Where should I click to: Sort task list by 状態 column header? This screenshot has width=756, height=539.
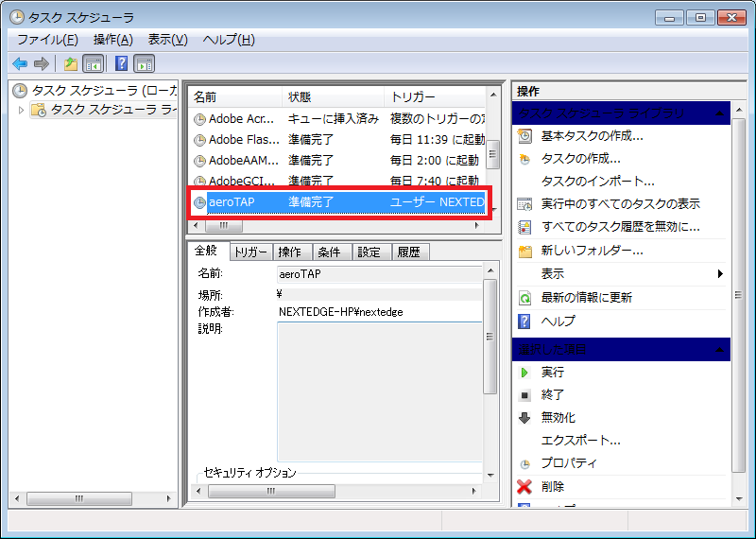(x=333, y=97)
